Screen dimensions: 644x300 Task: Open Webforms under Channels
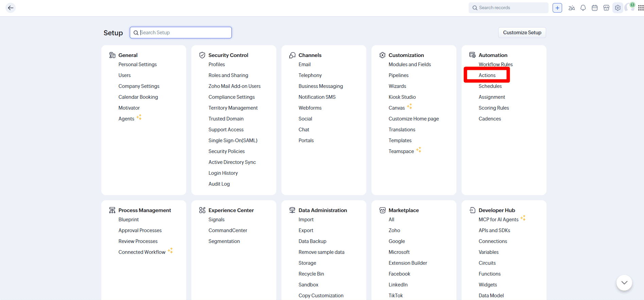(x=310, y=108)
